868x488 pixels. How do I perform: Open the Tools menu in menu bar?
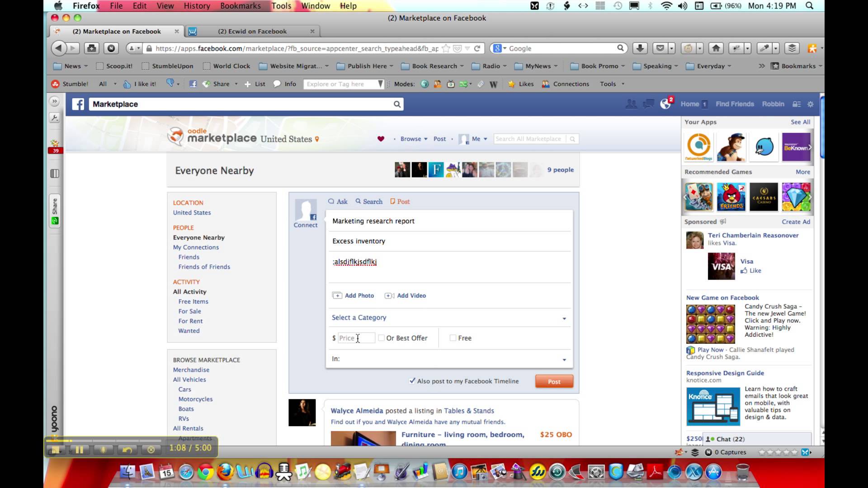tap(281, 6)
